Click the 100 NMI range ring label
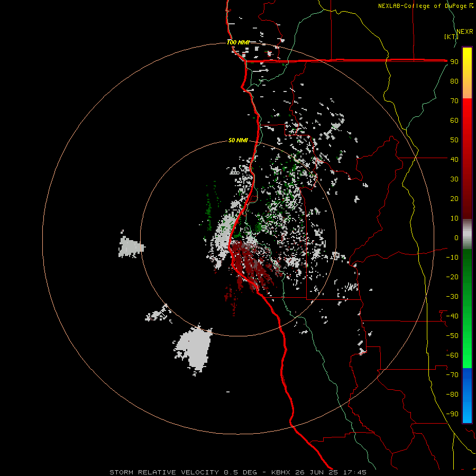The height and width of the screenshot is (476, 476). (x=238, y=42)
